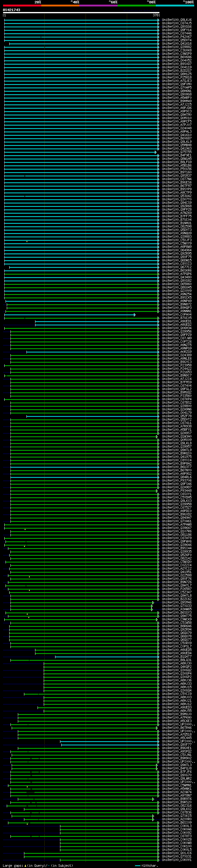197x868 pixels.
Task: Click the green ~80% identity legend bar
Action: (137, 6)
